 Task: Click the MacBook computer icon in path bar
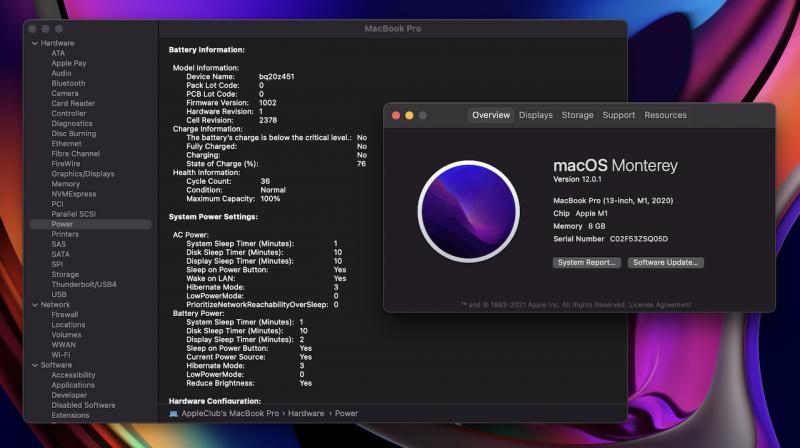coord(173,414)
